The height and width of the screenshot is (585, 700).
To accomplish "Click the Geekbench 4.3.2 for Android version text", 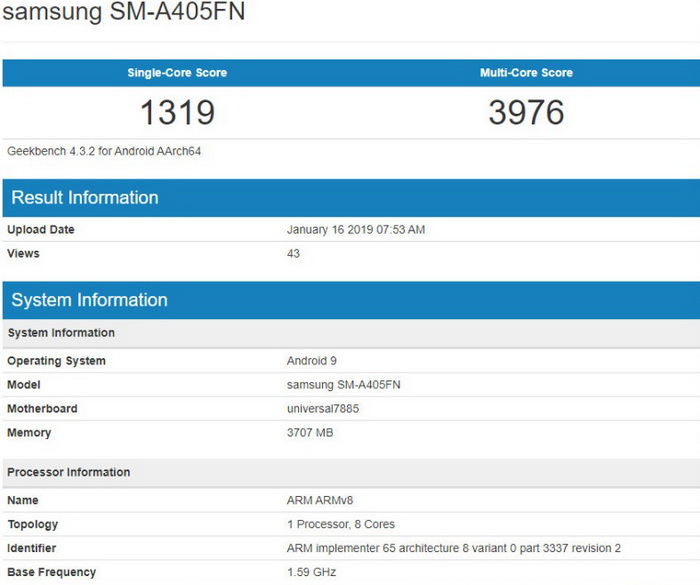I will click(x=104, y=151).
